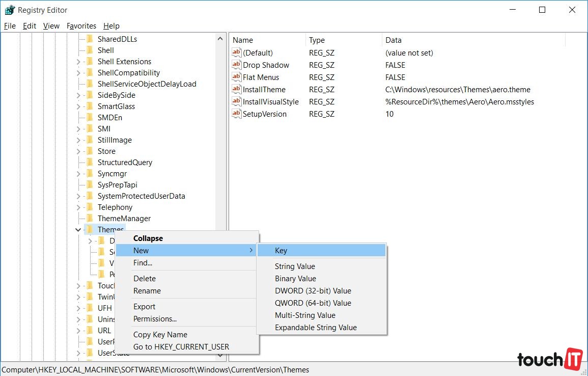Screen dimensions: 588x376
Task: Collapse the Themes key using its chevron
Action: point(78,230)
